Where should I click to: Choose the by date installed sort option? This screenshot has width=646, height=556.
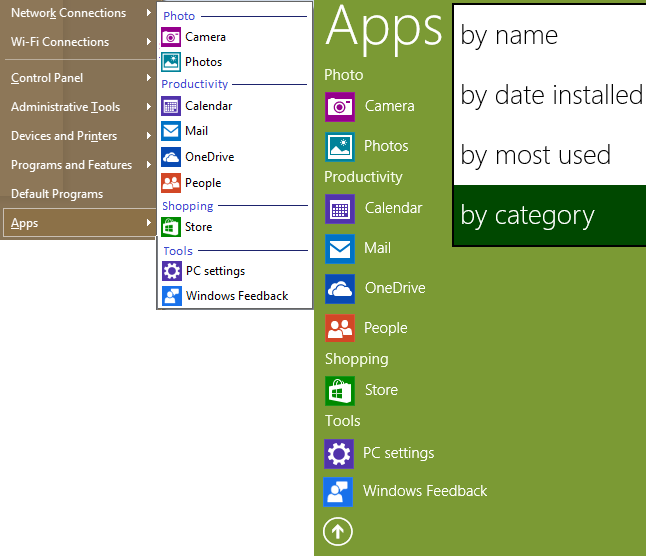click(551, 95)
